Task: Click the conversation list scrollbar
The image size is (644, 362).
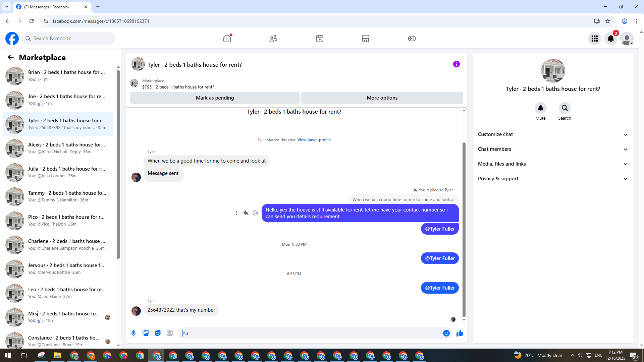Action: (118, 164)
